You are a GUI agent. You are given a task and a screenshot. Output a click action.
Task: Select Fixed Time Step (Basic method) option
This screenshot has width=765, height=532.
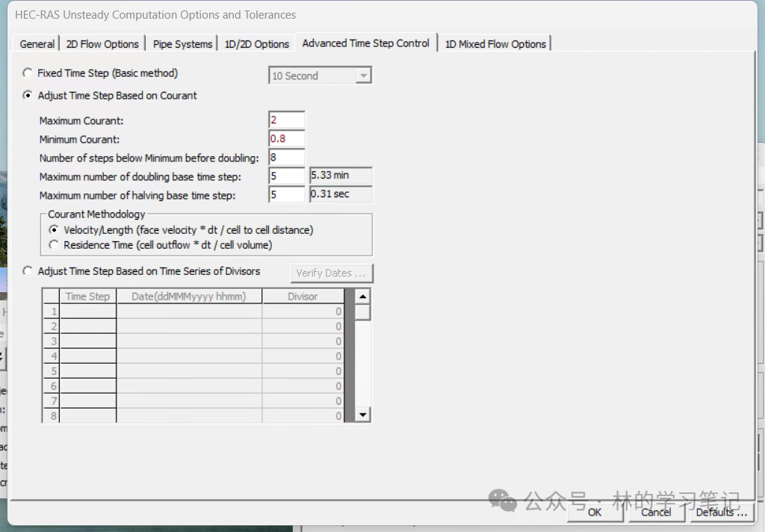pyautogui.click(x=28, y=73)
